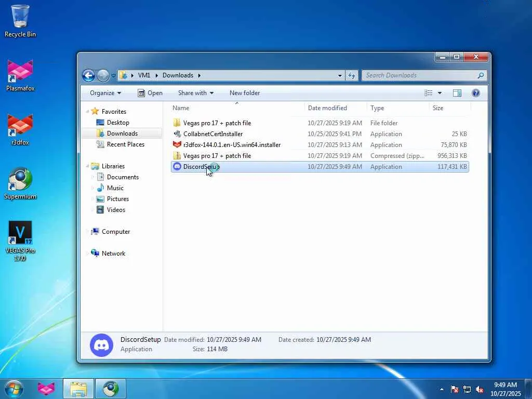Select Network in navigation pane
The height and width of the screenshot is (399, 532).
coord(113,254)
